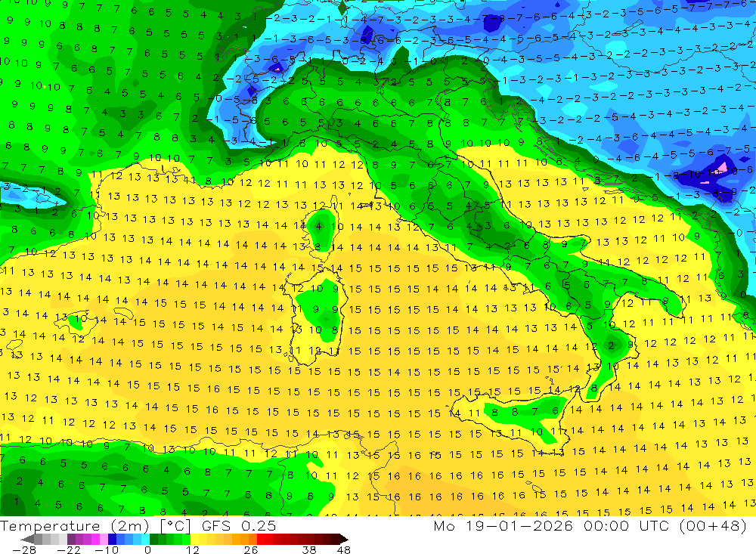
Task: Click the '48' legend value
Action: [x=344, y=549]
